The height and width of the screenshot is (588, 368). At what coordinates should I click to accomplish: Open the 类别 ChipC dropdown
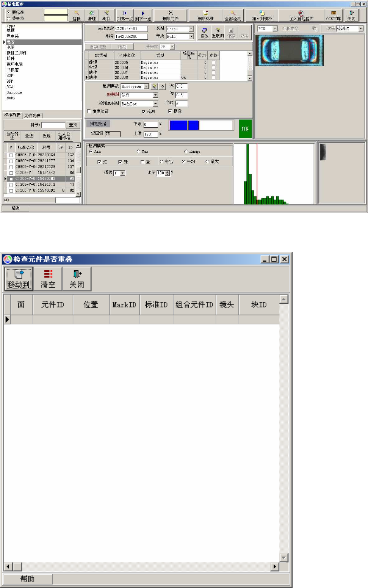click(x=191, y=29)
